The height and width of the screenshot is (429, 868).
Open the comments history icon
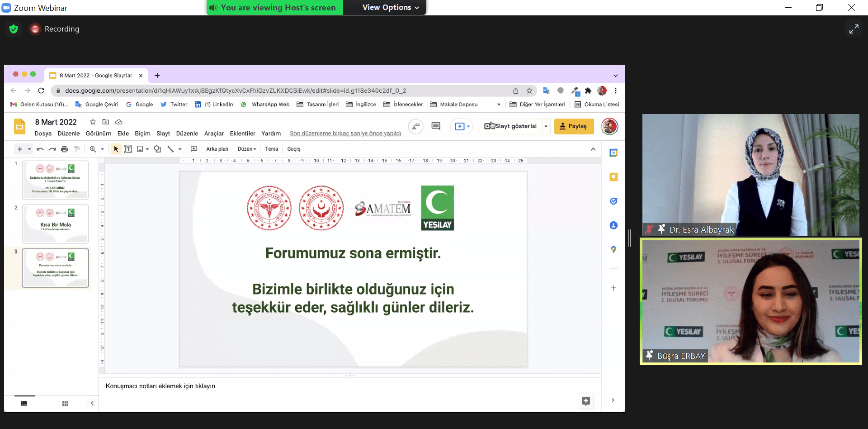click(x=436, y=126)
